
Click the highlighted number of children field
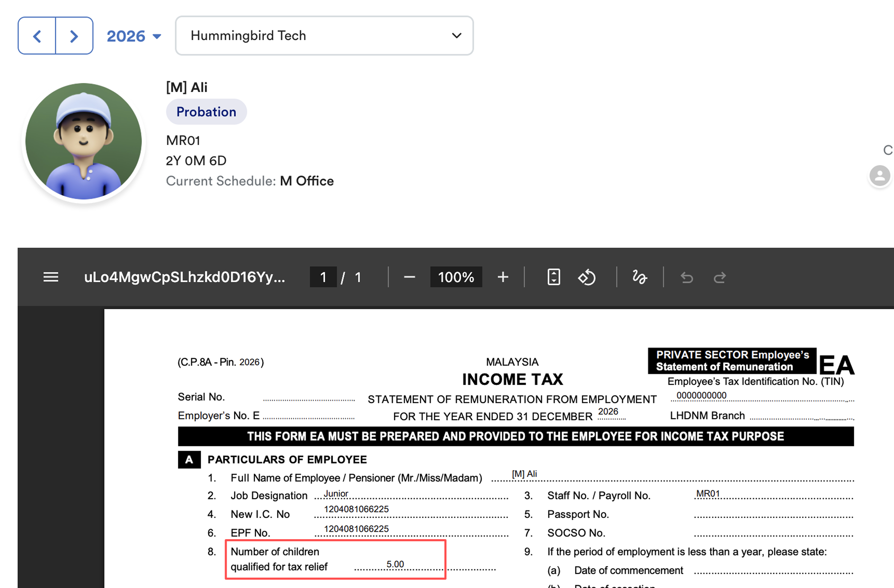tap(335, 560)
